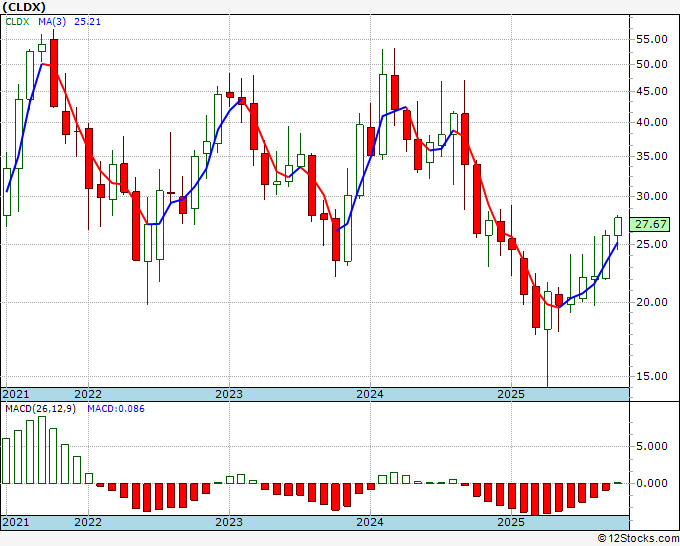The image size is (680, 546).
Task: Select 2023 on the price chart timeline
Action: tap(229, 394)
